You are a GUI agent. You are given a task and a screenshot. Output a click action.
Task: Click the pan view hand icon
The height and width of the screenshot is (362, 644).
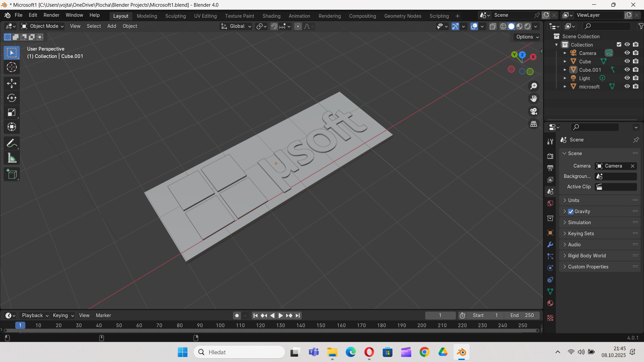(x=534, y=99)
